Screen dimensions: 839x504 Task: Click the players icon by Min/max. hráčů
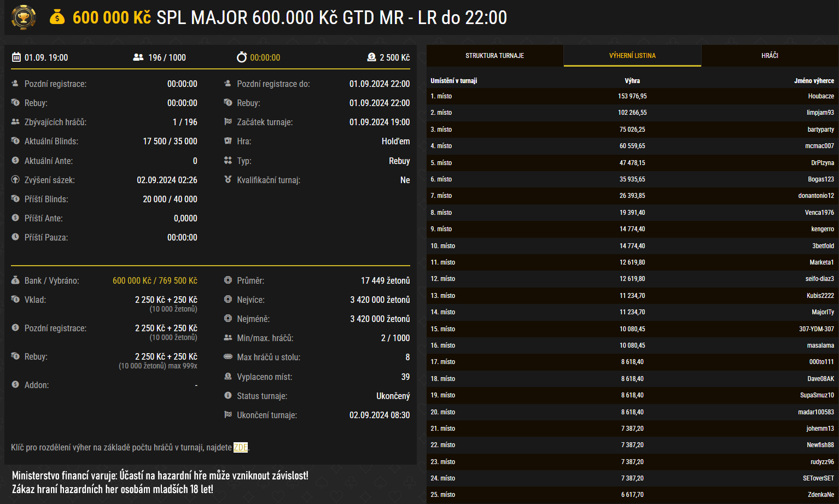tap(228, 338)
